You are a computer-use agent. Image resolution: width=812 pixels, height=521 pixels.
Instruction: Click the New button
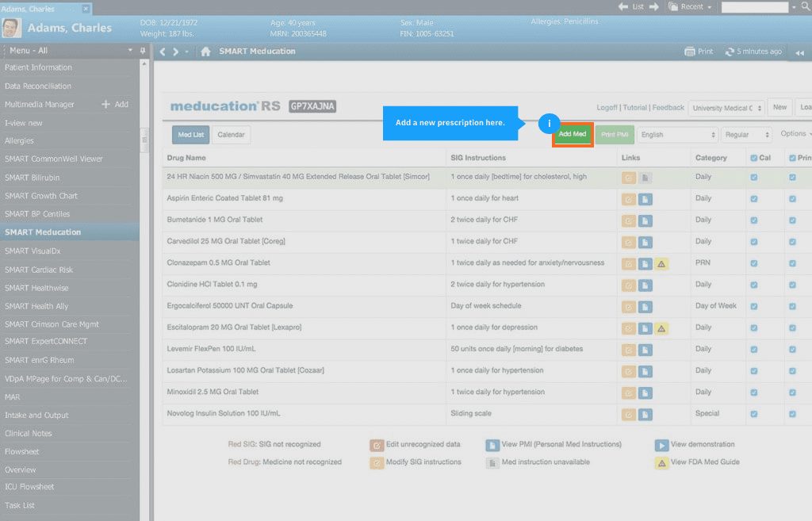[x=780, y=107]
